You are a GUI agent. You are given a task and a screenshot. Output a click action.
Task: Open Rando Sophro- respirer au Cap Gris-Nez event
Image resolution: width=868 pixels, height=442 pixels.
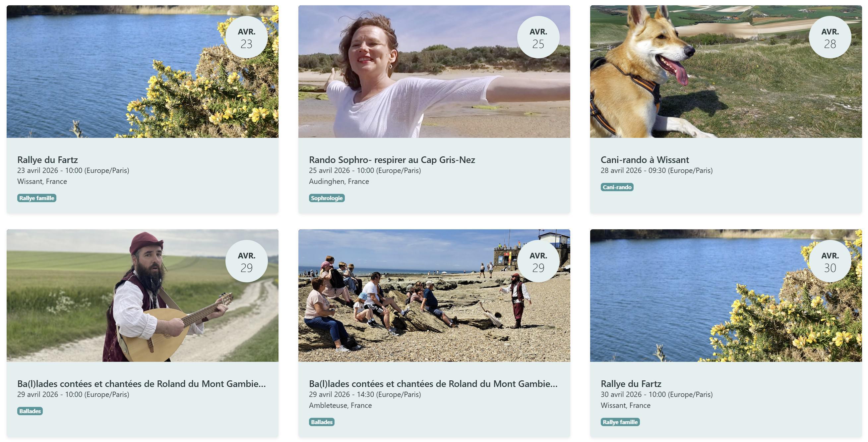point(392,160)
